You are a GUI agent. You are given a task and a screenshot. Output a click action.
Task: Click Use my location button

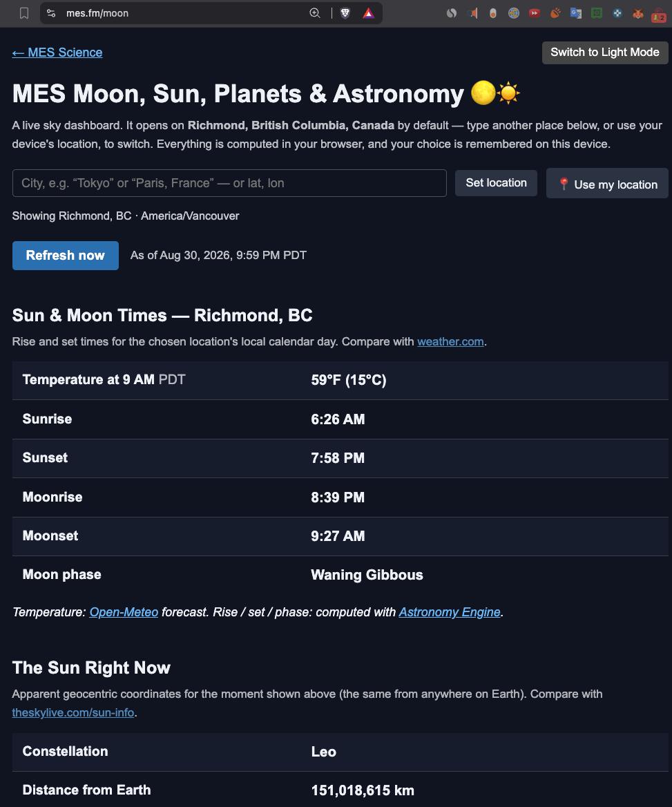[x=607, y=184]
